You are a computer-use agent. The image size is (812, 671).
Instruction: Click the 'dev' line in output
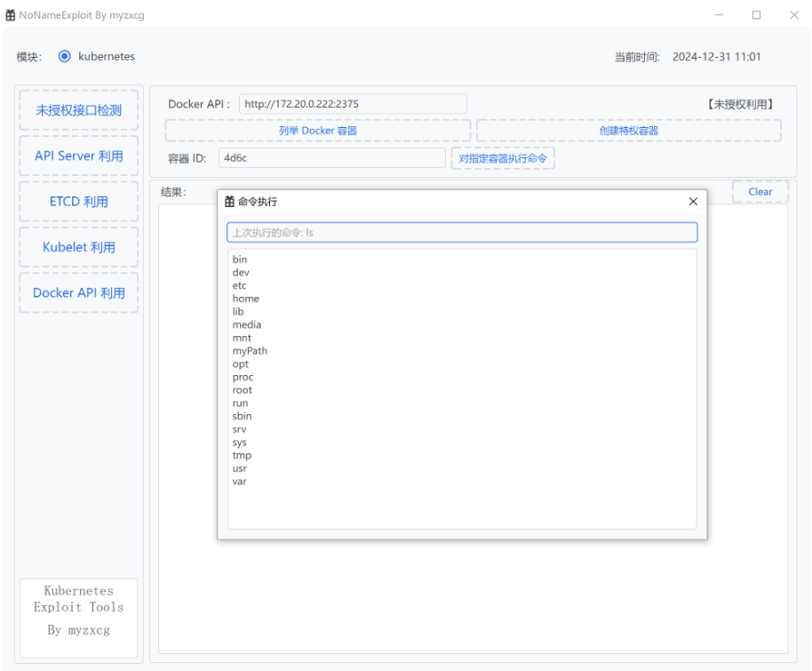[x=241, y=272]
